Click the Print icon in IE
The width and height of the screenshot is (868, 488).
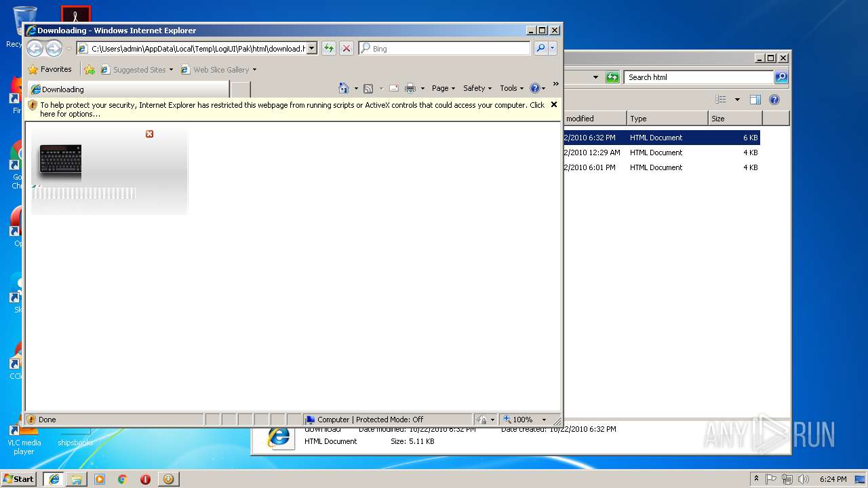coord(410,88)
